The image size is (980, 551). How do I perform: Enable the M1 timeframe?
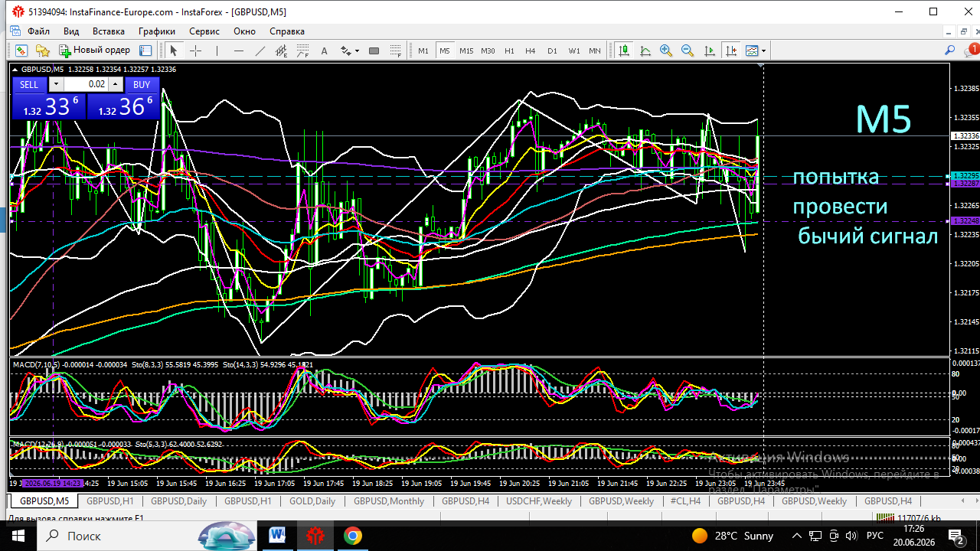(423, 51)
